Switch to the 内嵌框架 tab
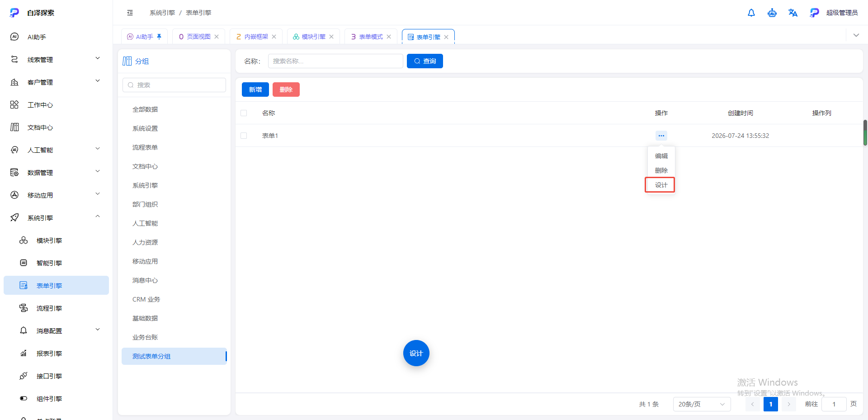The height and width of the screenshot is (420, 868). click(256, 37)
